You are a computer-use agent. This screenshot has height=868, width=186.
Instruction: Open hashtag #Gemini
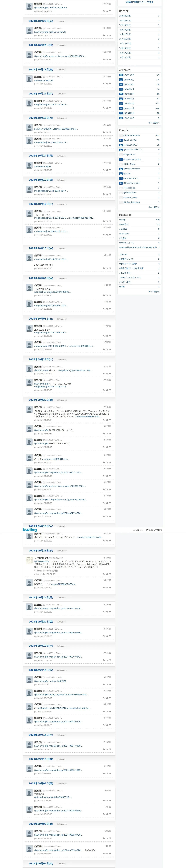click(x=123, y=255)
